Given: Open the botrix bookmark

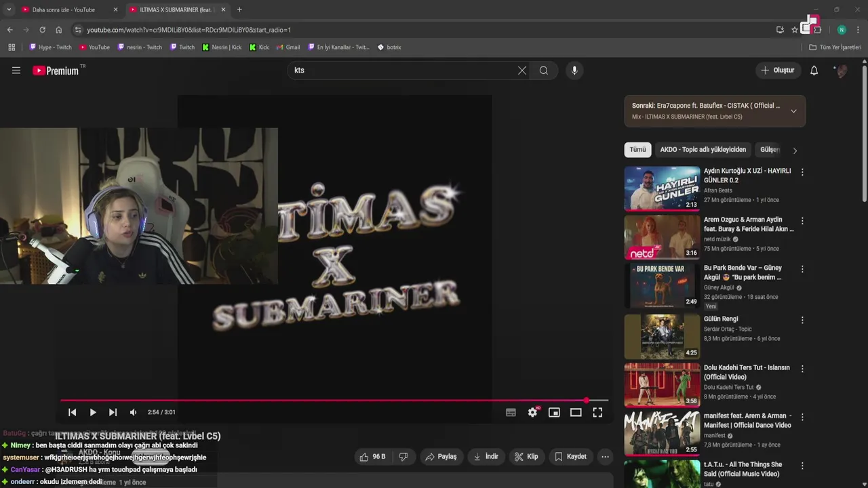Looking at the screenshot, I should (x=389, y=47).
